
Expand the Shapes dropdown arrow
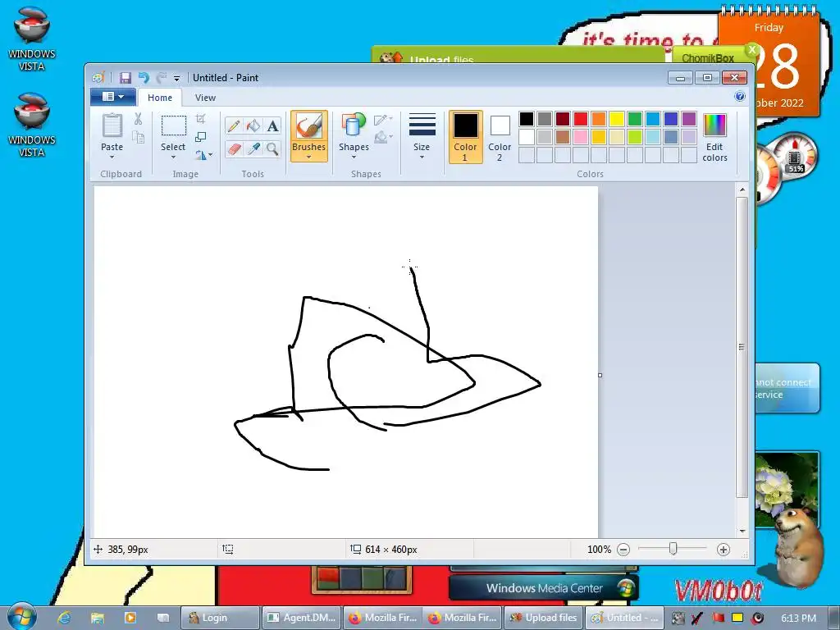[354, 157]
